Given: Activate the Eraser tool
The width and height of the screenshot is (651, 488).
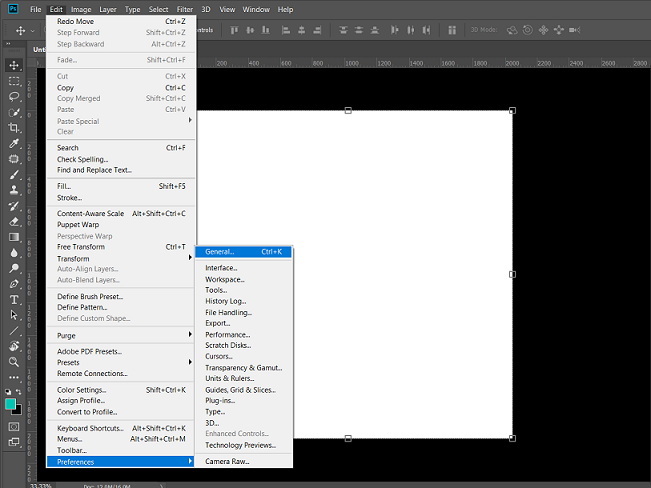Looking at the screenshot, I should pos(14,221).
